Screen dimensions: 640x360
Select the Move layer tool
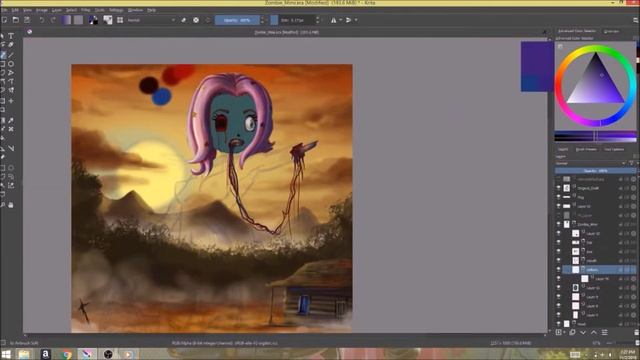coord(11,100)
